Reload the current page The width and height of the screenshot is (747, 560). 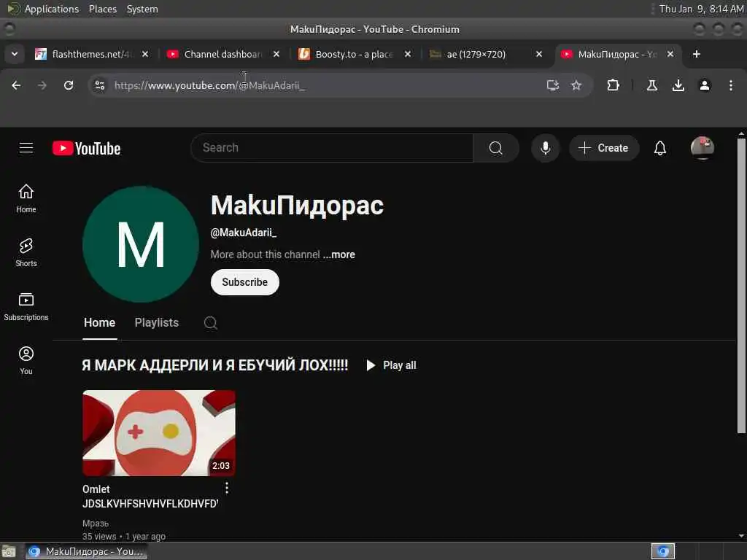point(69,85)
